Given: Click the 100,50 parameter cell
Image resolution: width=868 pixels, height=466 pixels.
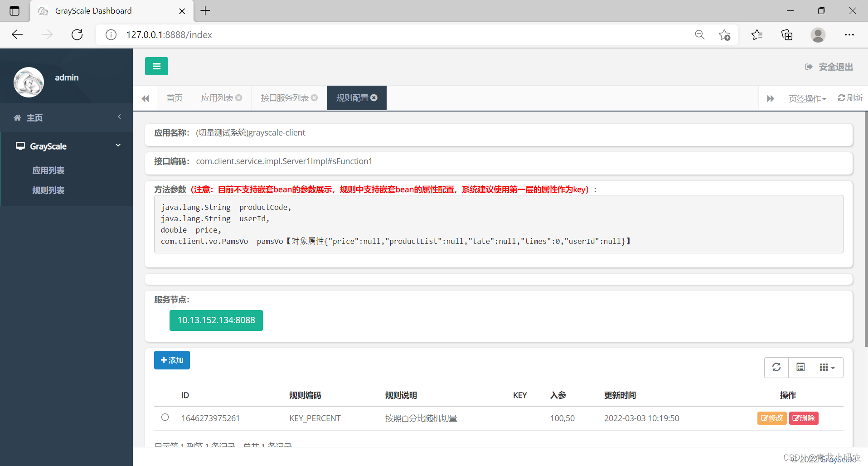Looking at the screenshot, I should coord(563,418).
